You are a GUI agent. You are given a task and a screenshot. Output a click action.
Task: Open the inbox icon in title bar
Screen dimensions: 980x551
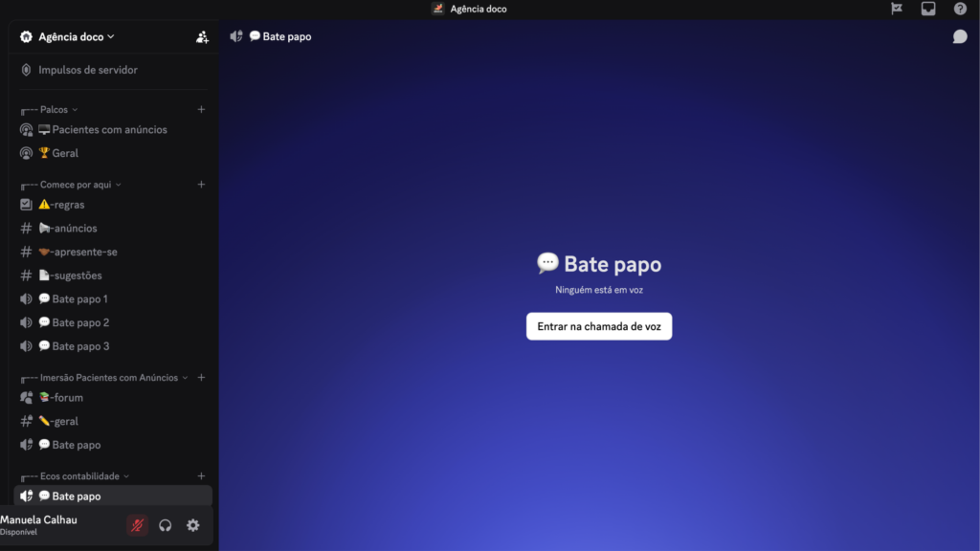click(928, 9)
